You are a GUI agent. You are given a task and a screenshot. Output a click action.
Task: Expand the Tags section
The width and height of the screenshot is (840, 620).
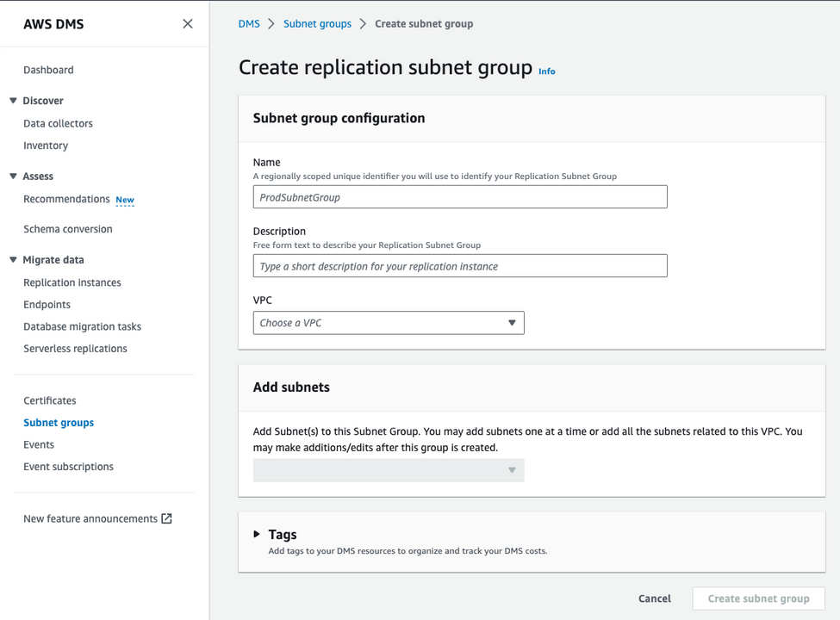[257, 535]
